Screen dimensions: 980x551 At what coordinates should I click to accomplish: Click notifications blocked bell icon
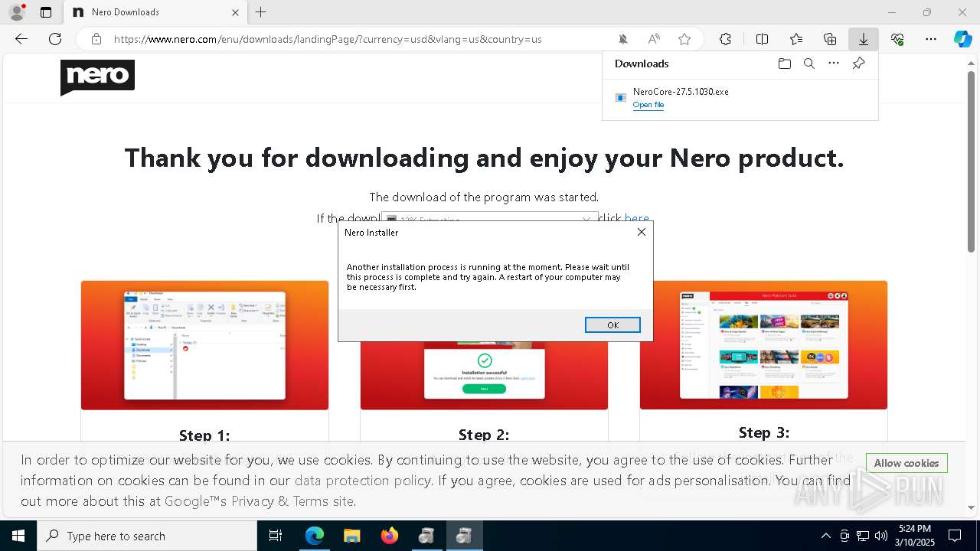pos(623,39)
